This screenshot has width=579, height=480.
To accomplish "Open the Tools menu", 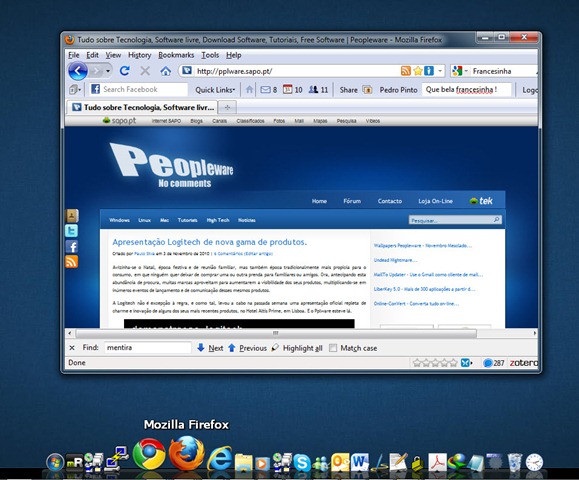I will (210, 55).
